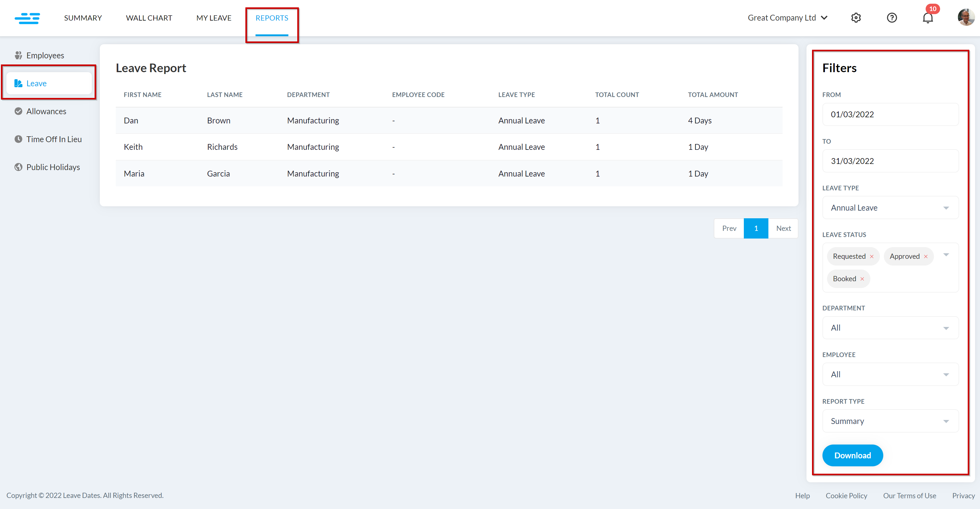Viewport: 980px width, 509px height.
Task: Open the help question mark icon
Action: point(892,18)
